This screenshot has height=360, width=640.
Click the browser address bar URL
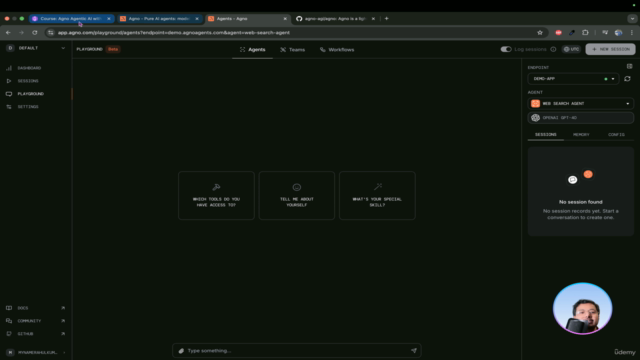tap(173, 33)
